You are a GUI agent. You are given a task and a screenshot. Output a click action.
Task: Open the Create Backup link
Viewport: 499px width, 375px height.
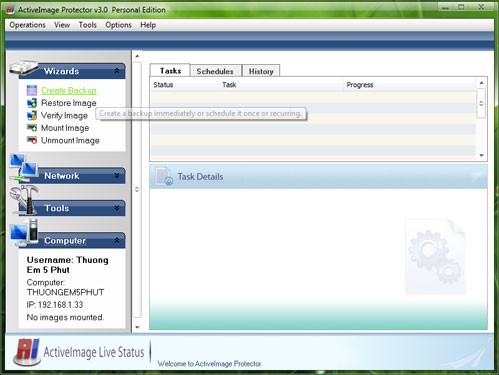(x=69, y=90)
